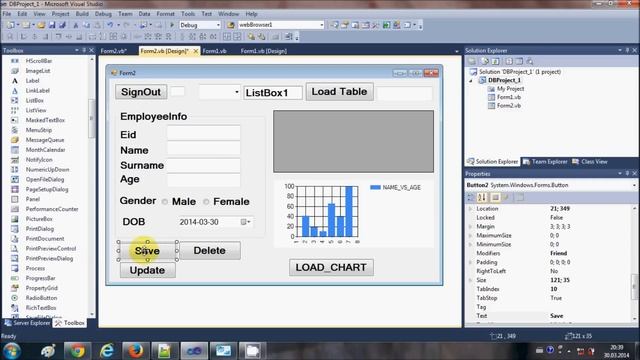Select RadioButton control in Toolbox
Image resolution: width=640 pixels, height=360 pixels.
pyautogui.click(x=41, y=298)
